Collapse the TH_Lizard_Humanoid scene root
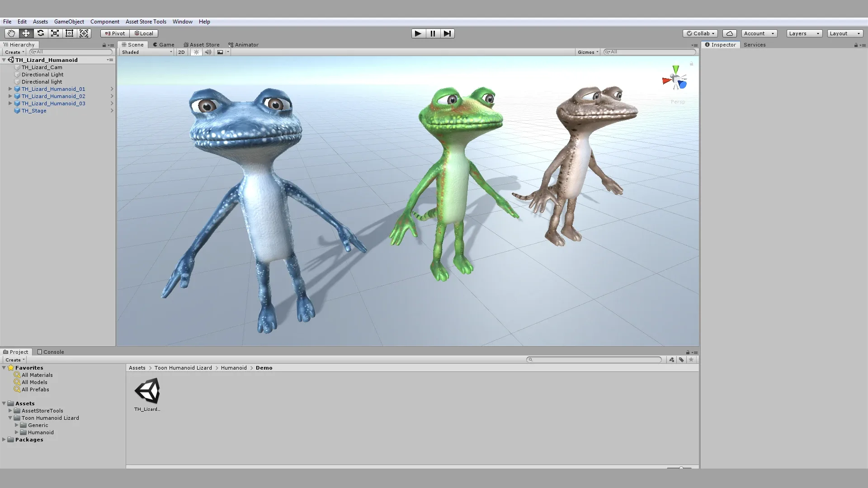Image resolution: width=868 pixels, height=488 pixels. tap(4, 60)
